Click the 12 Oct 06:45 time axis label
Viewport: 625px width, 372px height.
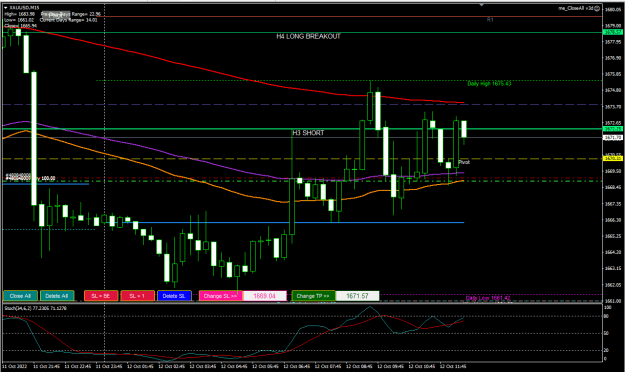pos(296,366)
